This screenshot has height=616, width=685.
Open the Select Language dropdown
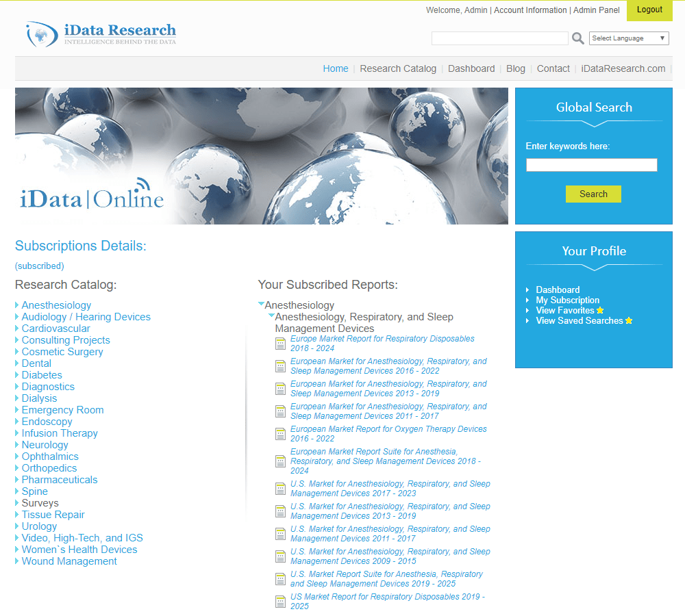(629, 38)
